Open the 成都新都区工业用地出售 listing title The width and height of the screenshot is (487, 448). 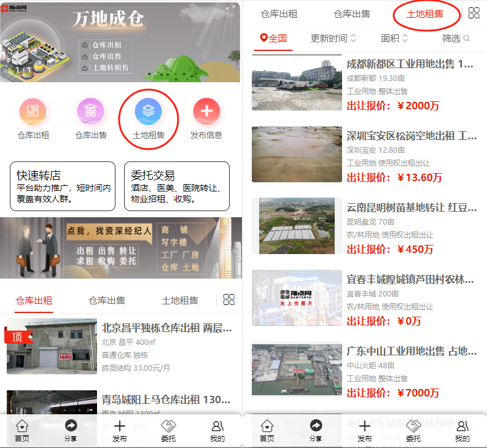click(x=410, y=63)
